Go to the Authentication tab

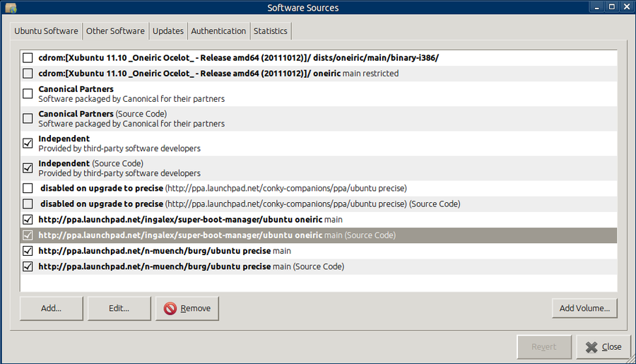(x=218, y=31)
